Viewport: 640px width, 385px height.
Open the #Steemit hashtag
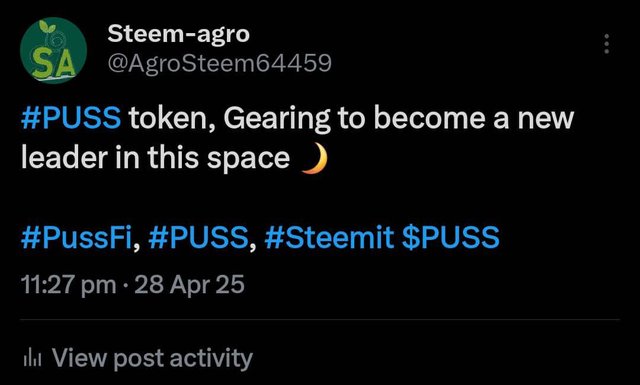[329, 238]
